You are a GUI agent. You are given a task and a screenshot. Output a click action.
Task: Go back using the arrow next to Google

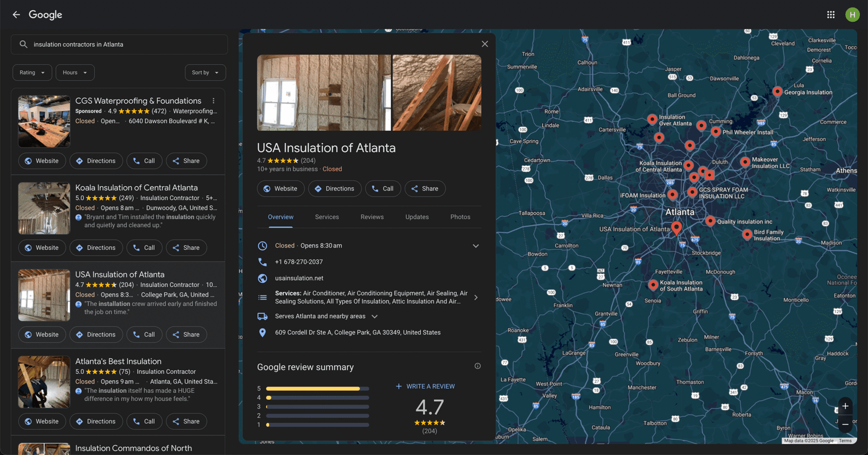click(x=16, y=15)
